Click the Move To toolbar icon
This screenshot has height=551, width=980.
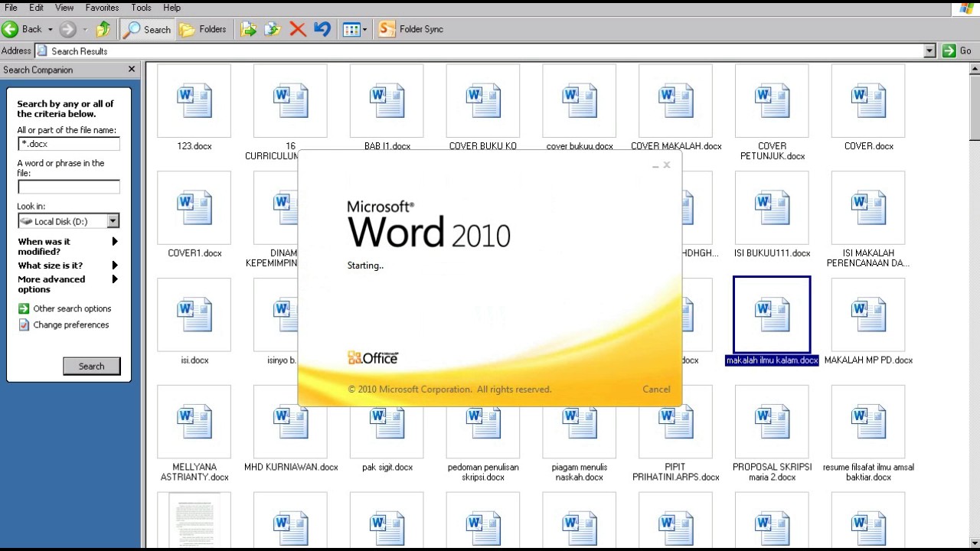[x=248, y=29]
